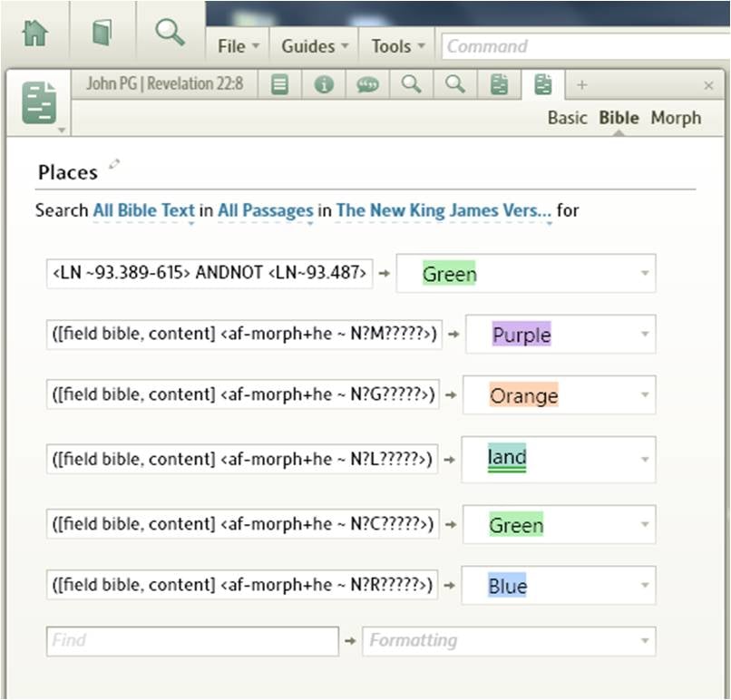Switch to the inactive document tab icon
Image resolution: width=731 pixels, height=700 pixels.
coord(499,85)
